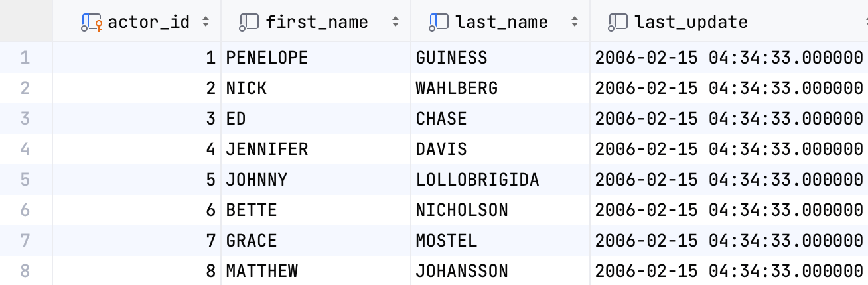Click the PENELOPE first name cell

pyautogui.click(x=267, y=58)
